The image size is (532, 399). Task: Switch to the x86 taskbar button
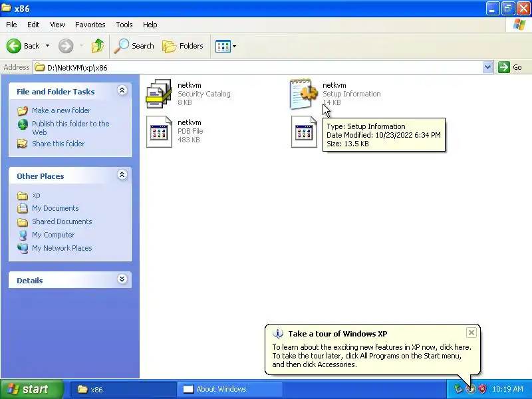[123, 389]
